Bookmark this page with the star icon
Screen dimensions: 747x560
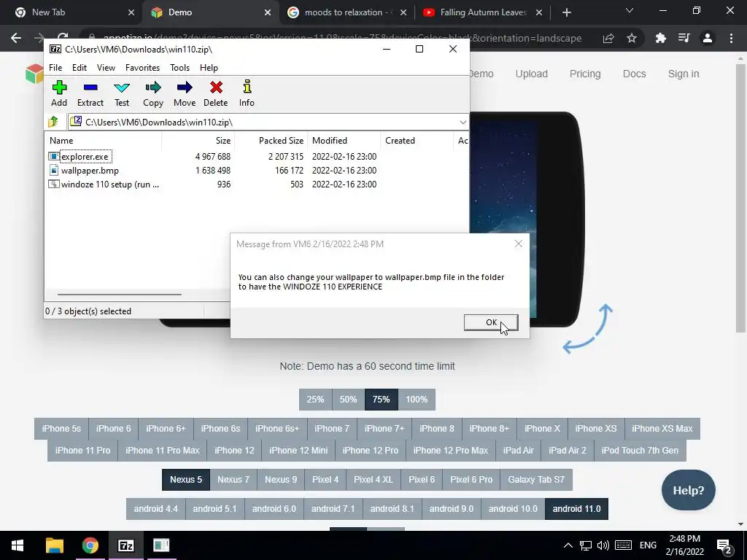click(632, 38)
